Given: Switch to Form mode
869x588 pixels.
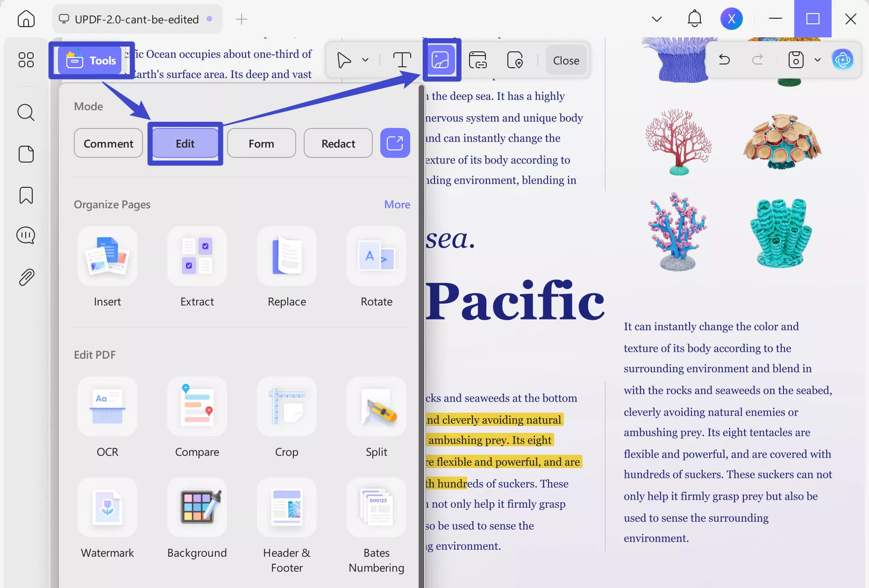Looking at the screenshot, I should click(261, 143).
